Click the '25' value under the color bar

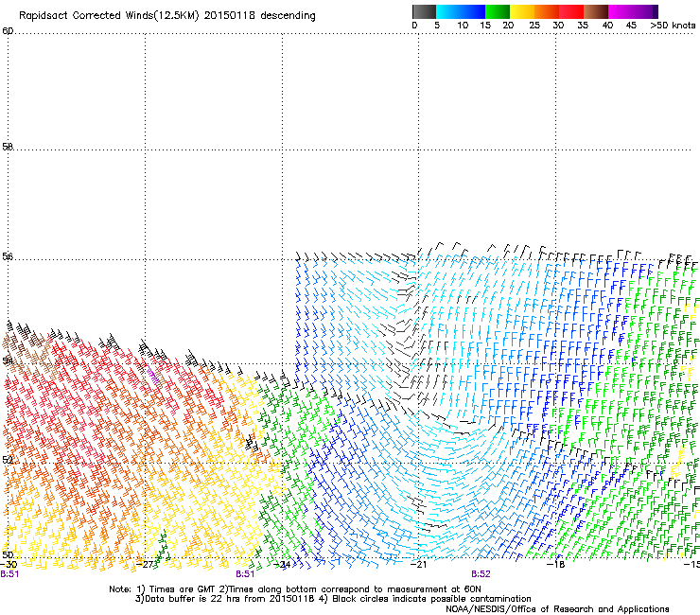[x=534, y=26]
